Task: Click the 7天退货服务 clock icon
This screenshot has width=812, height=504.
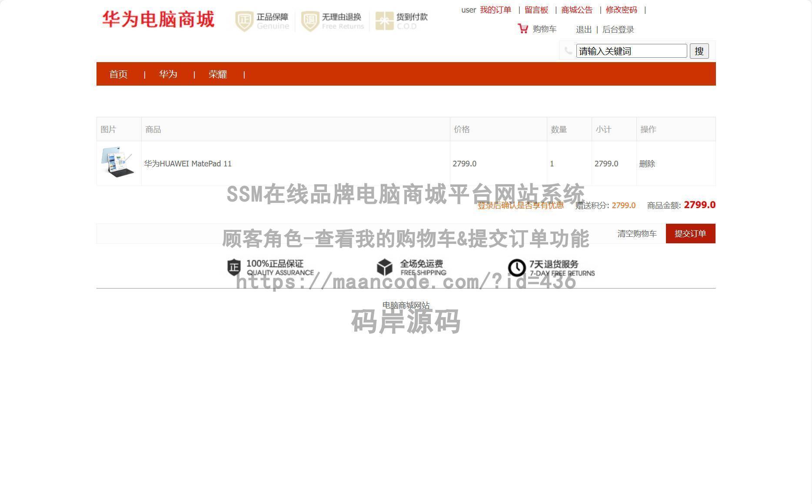Action: click(517, 268)
